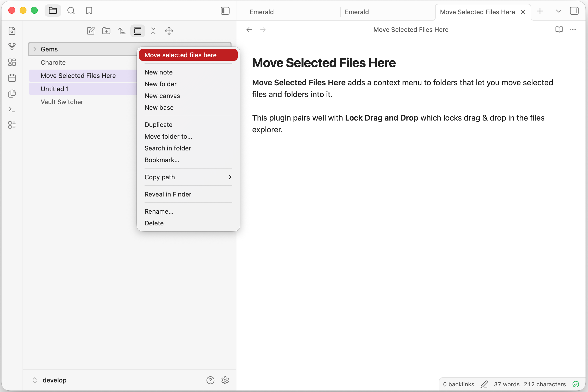Toggle the left sidebar icon
Screen dimensions: 588x392
point(225,11)
